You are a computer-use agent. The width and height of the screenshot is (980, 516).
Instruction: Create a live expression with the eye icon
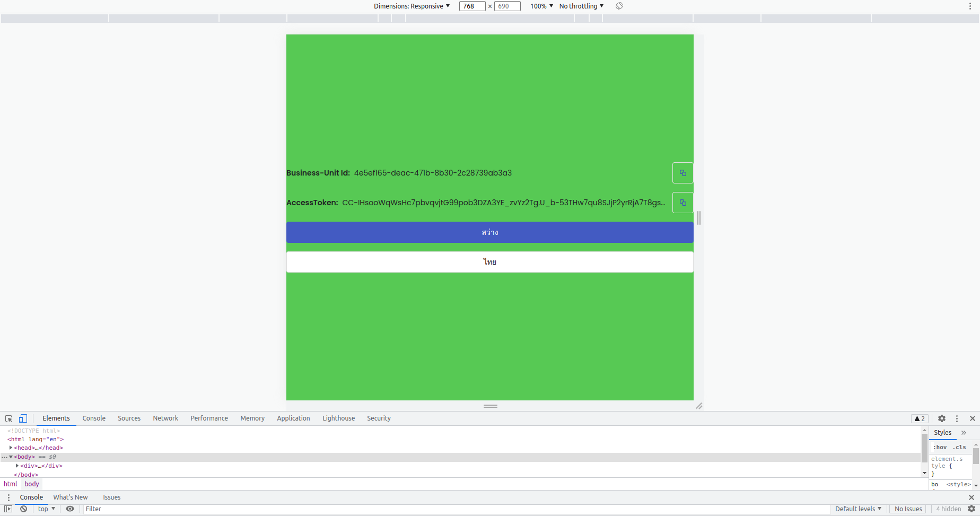[x=70, y=509]
